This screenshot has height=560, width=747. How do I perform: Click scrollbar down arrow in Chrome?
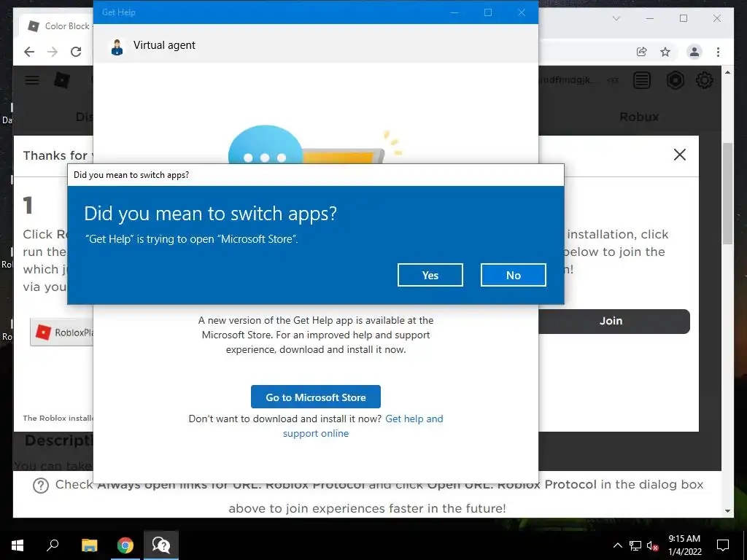(727, 511)
